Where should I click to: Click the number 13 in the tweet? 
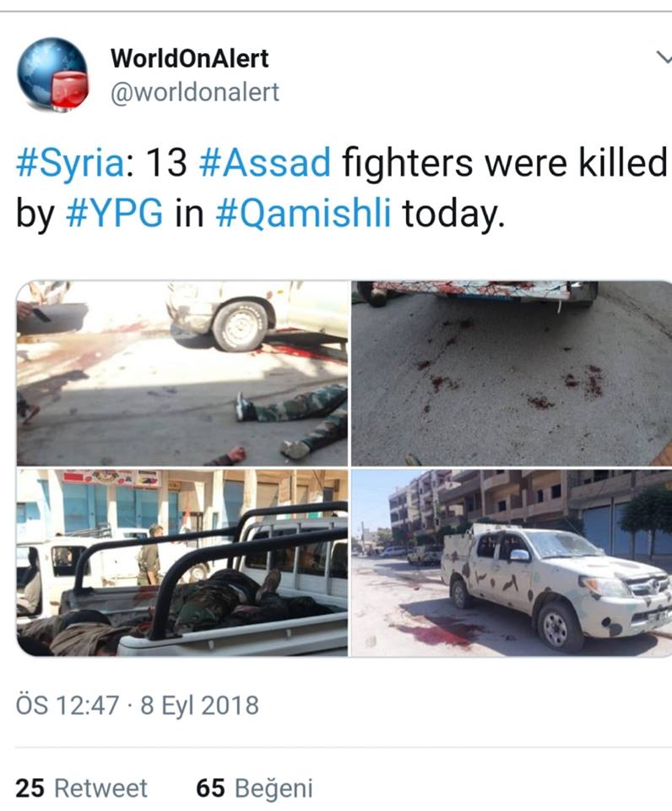(165, 162)
